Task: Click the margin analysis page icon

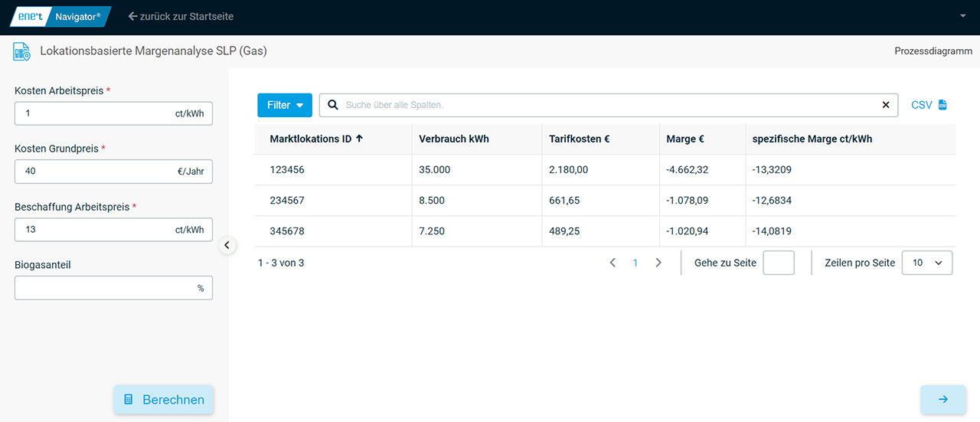Action: (x=21, y=51)
